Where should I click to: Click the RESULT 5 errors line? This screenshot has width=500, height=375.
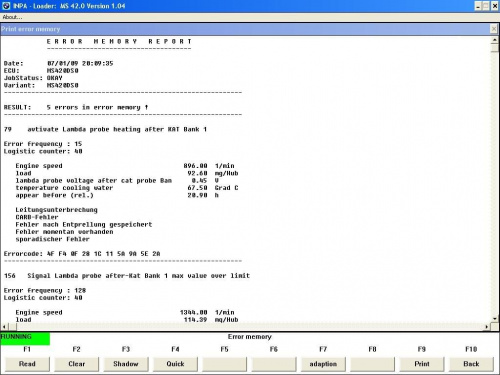pyautogui.click(x=76, y=107)
